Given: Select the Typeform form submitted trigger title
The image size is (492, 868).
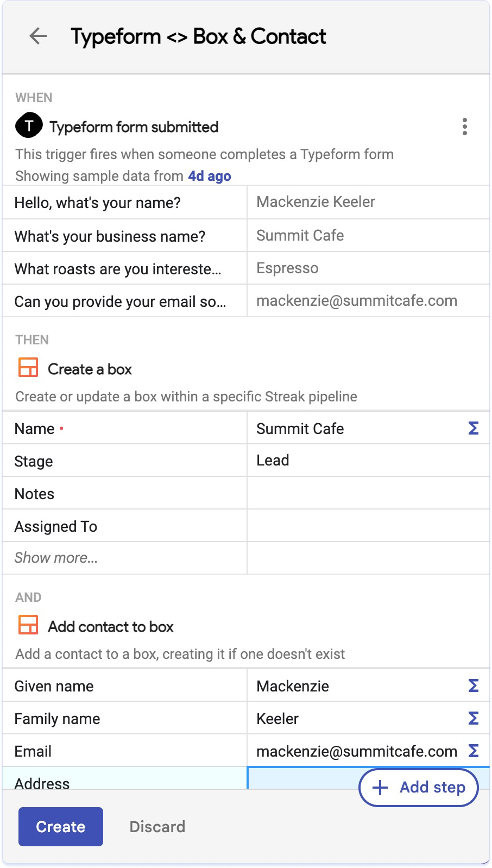Looking at the screenshot, I should (134, 127).
